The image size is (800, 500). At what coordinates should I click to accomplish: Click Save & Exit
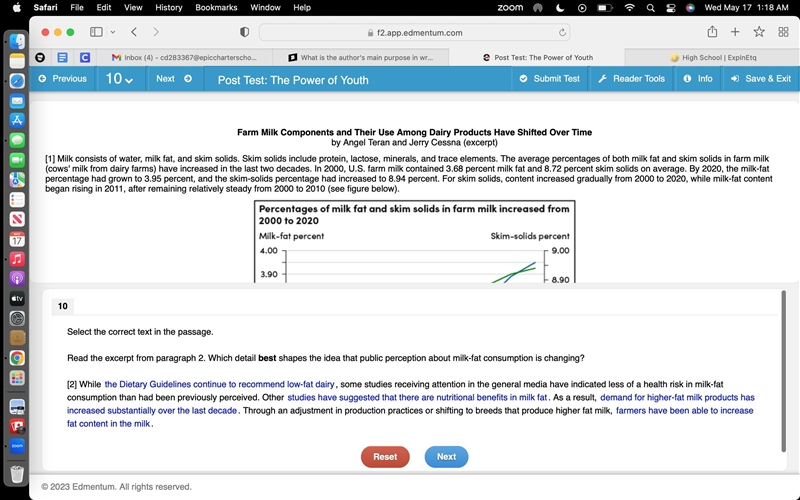[761, 79]
